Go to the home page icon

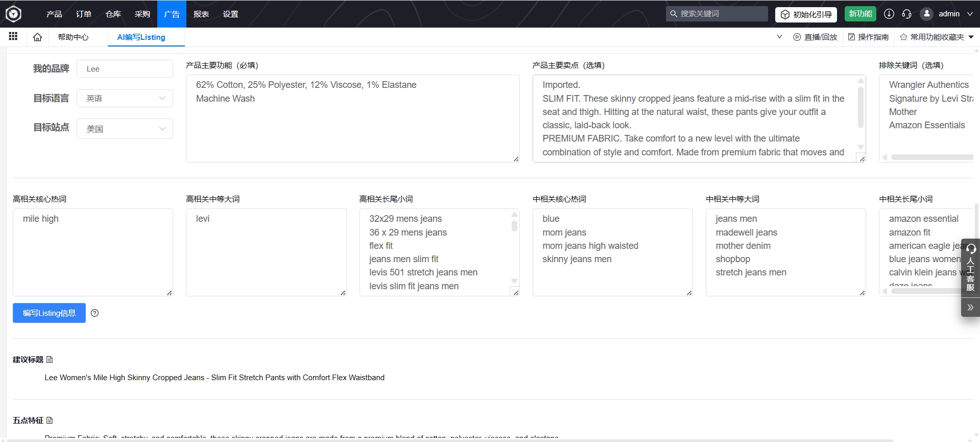click(x=37, y=37)
